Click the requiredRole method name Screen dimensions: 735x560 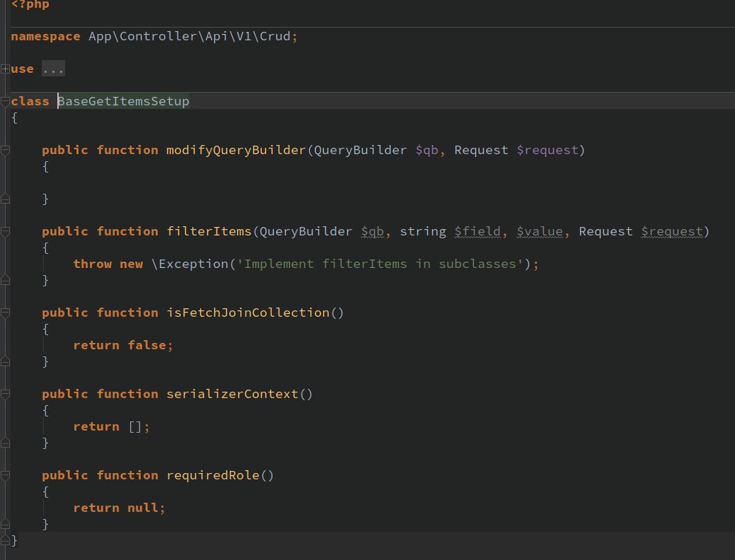click(x=213, y=475)
